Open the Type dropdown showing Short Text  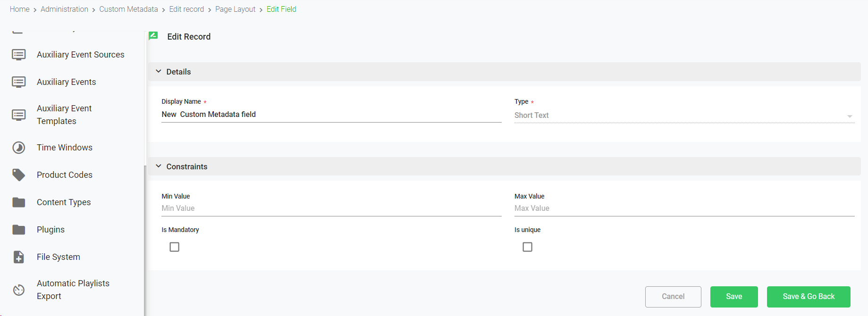pyautogui.click(x=684, y=116)
